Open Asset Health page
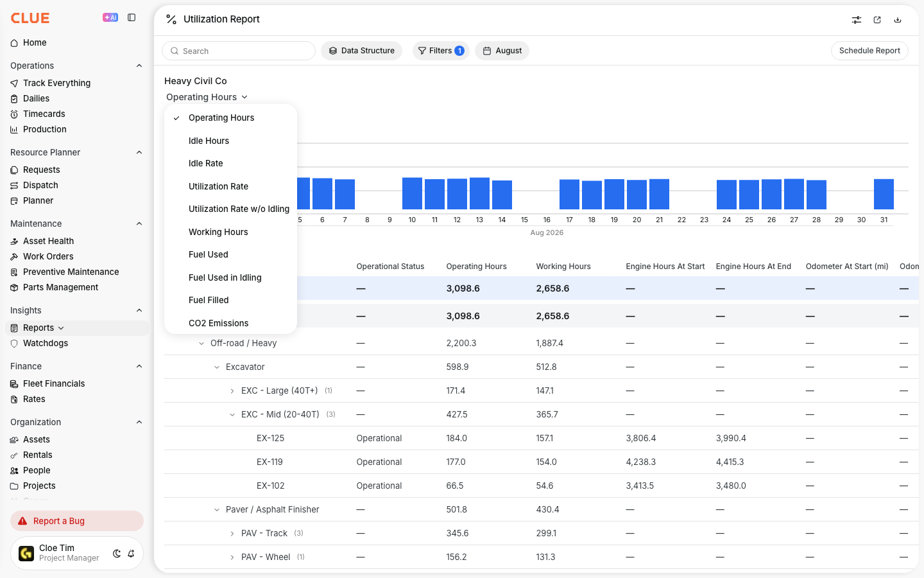The height and width of the screenshot is (578, 924). 48,241
